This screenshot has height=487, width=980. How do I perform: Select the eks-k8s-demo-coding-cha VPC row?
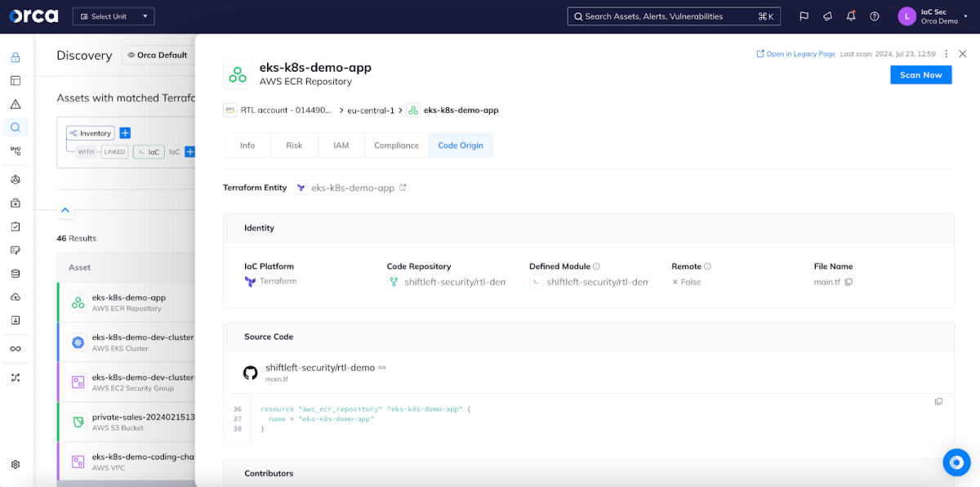pyautogui.click(x=127, y=462)
